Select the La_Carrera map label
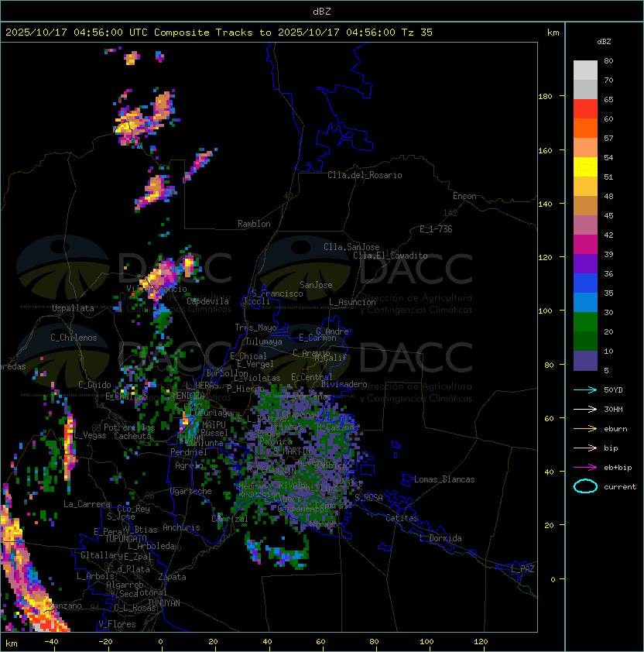This screenshot has width=644, height=652. (87, 504)
